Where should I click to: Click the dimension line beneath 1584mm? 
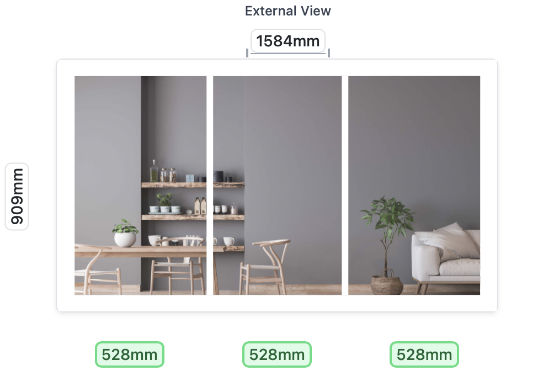pos(288,54)
